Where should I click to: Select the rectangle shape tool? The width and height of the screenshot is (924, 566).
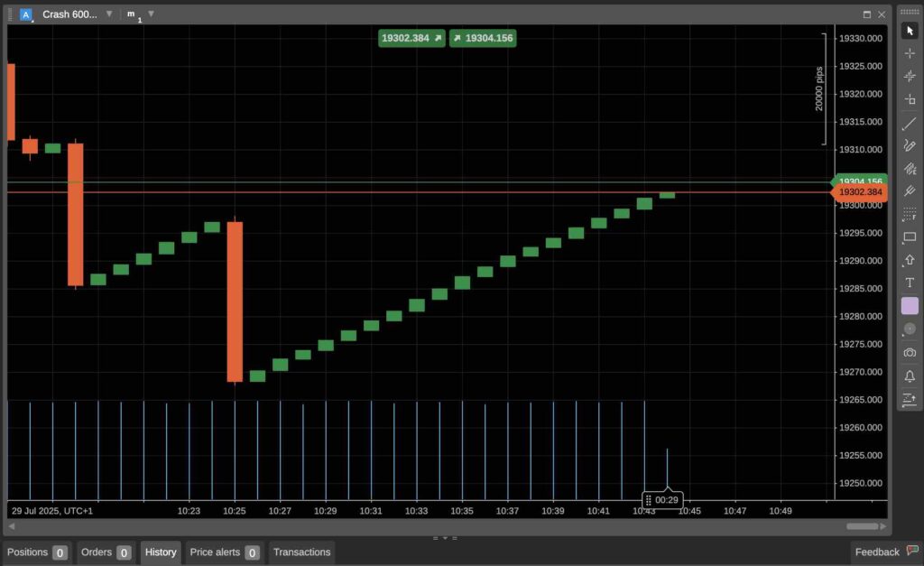pos(910,237)
